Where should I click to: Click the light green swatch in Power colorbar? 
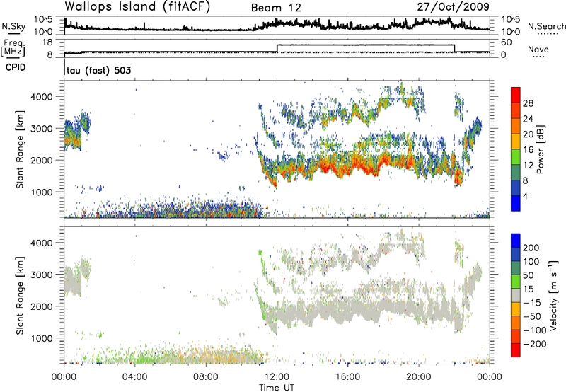coord(516,156)
